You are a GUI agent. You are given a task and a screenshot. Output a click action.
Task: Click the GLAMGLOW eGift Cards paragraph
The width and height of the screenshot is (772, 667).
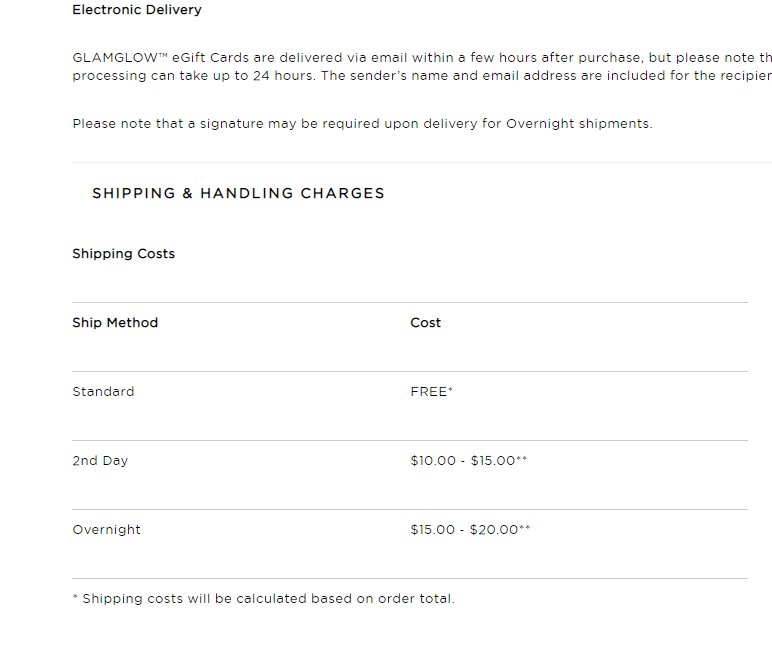[x=422, y=66]
